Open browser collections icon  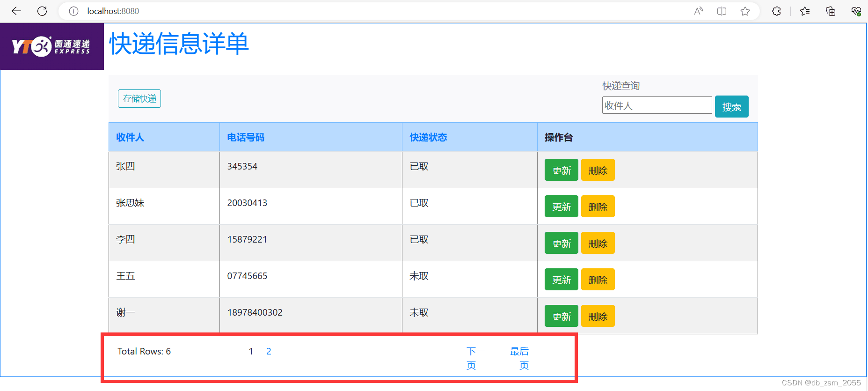point(831,11)
